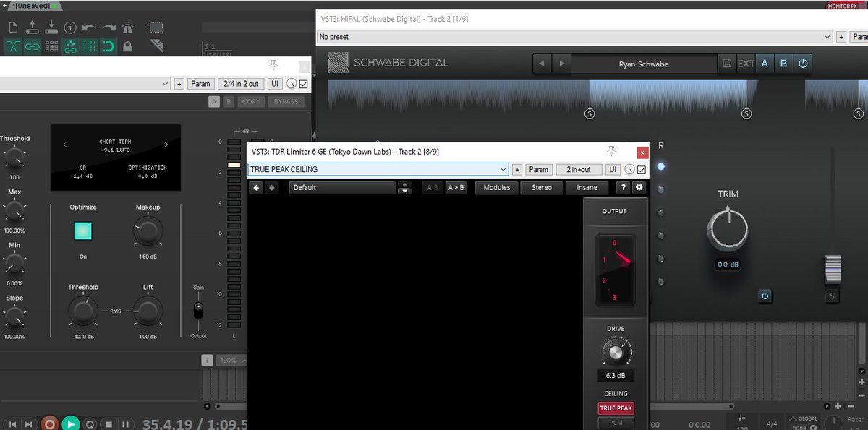The image size is (868, 430).
Task: Select the B state button in HiFAL
Action: [x=783, y=64]
